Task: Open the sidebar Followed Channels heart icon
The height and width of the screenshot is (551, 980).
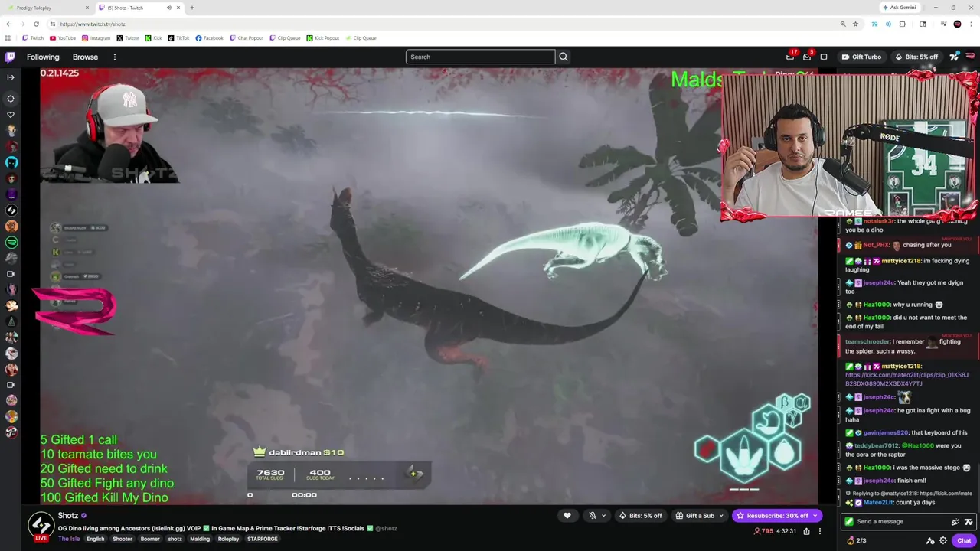Action: tap(11, 115)
